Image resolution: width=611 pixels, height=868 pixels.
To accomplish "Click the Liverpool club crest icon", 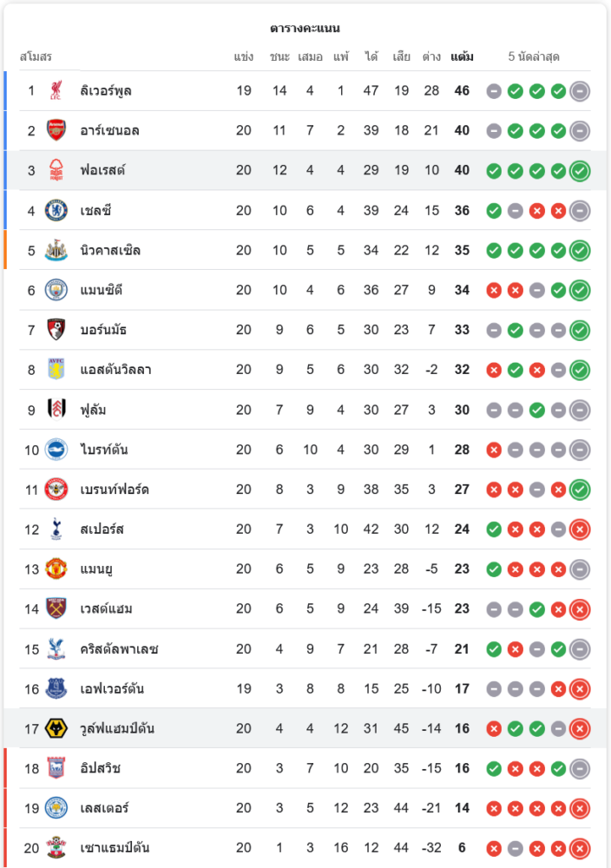I will pyautogui.click(x=56, y=90).
